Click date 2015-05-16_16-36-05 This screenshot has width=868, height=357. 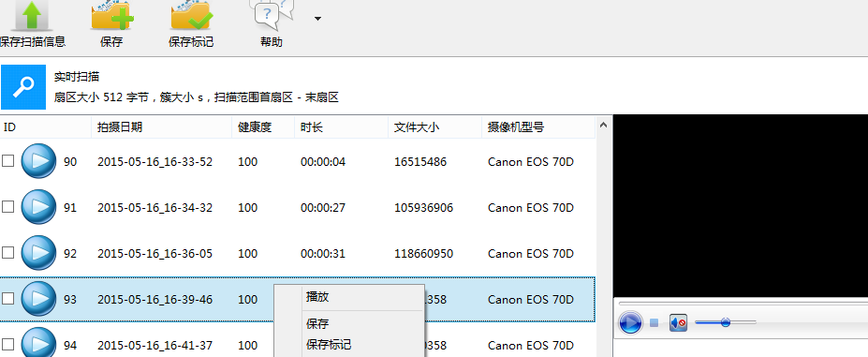pyautogui.click(x=155, y=254)
